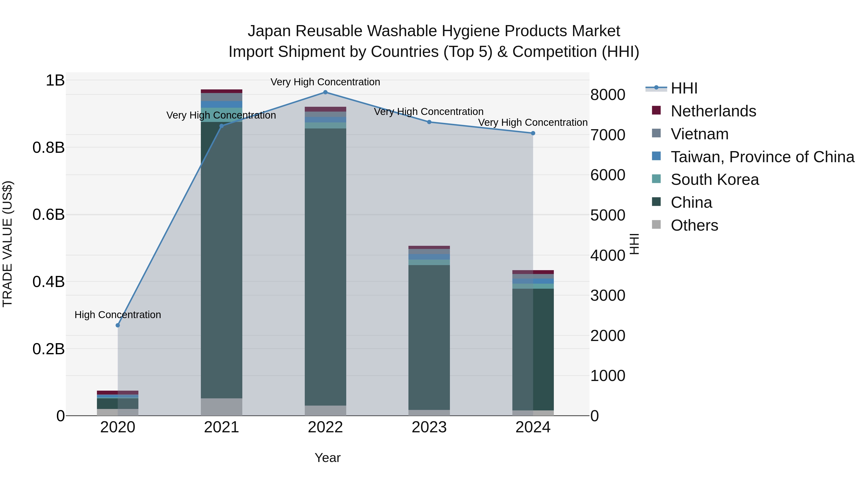Click the China segment of the 2021 bar

(221, 260)
